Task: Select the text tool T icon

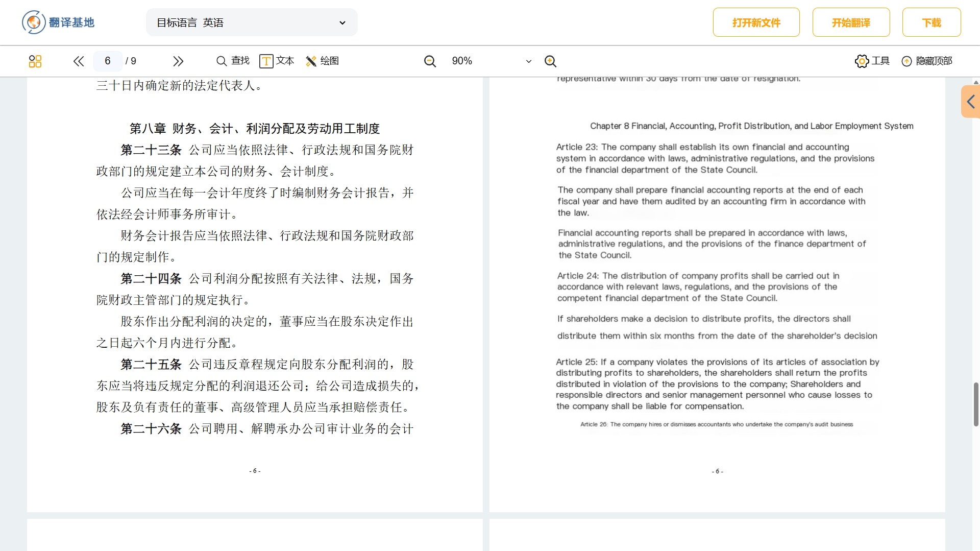Action: point(266,61)
